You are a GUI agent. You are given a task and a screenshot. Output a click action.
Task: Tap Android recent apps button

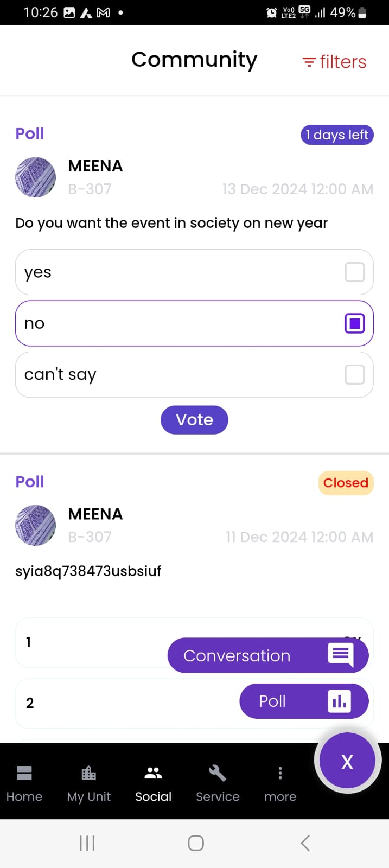pos(87,843)
